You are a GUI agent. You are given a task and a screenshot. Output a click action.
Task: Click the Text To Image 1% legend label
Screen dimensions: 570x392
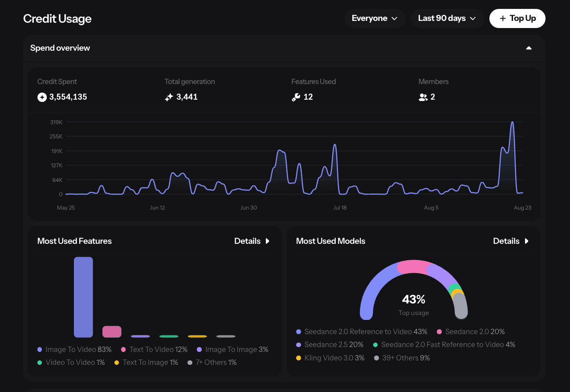coord(151,363)
